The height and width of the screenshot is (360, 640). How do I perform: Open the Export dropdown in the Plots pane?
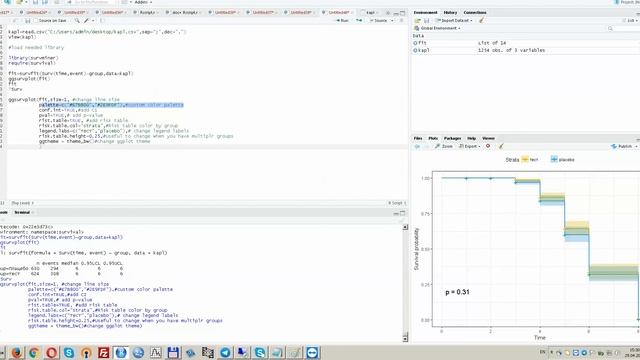470,146
